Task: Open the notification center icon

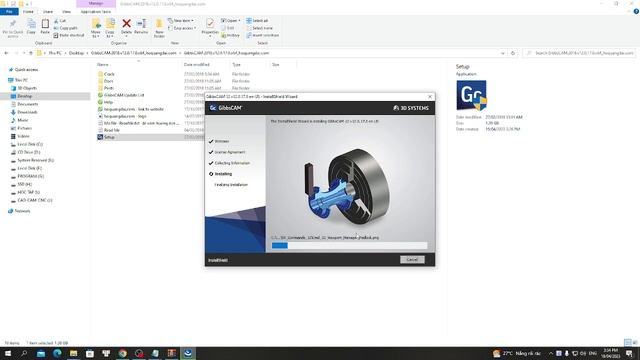Action: [629, 353]
